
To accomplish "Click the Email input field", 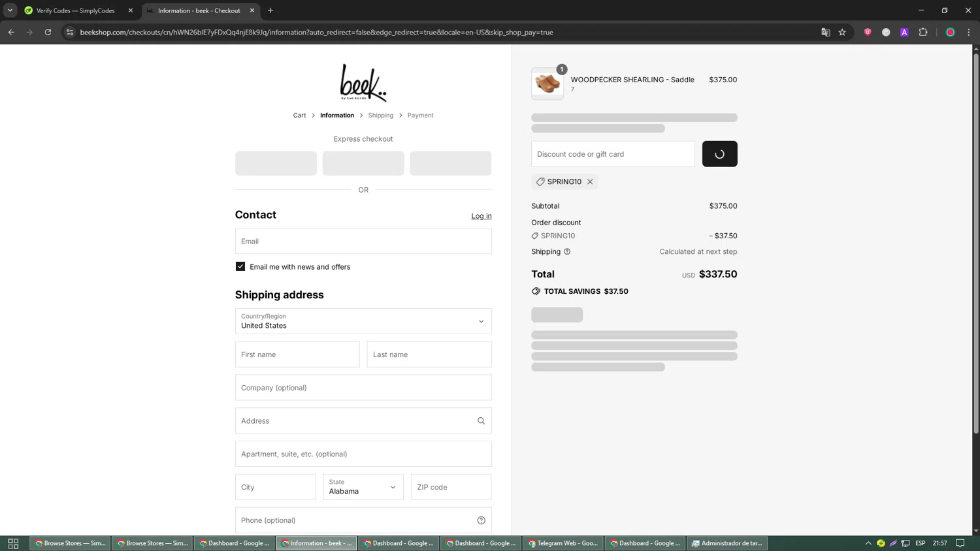I will point(363,241).
